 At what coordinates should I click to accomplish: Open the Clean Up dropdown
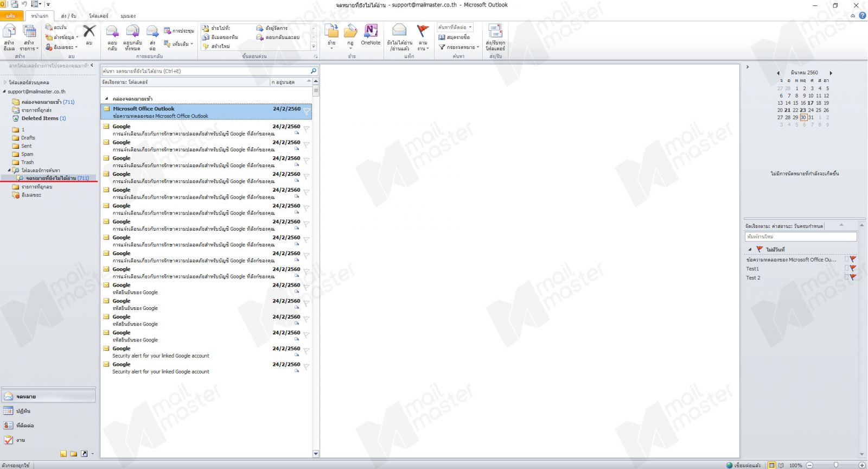[62, 37]
